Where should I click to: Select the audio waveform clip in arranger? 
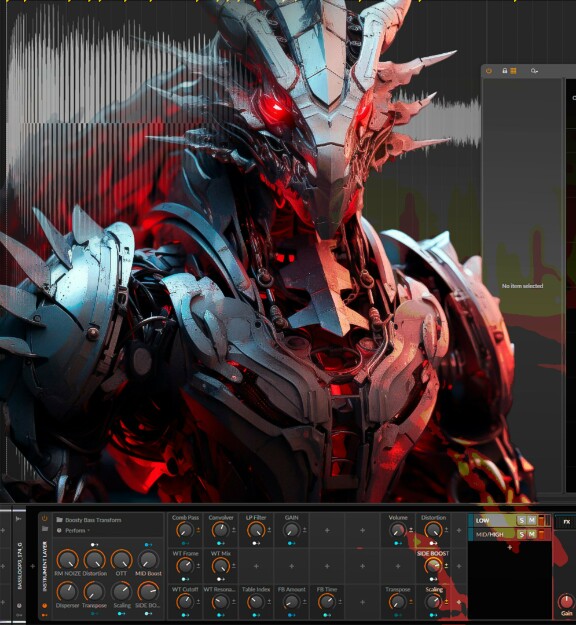pos(243,122)
